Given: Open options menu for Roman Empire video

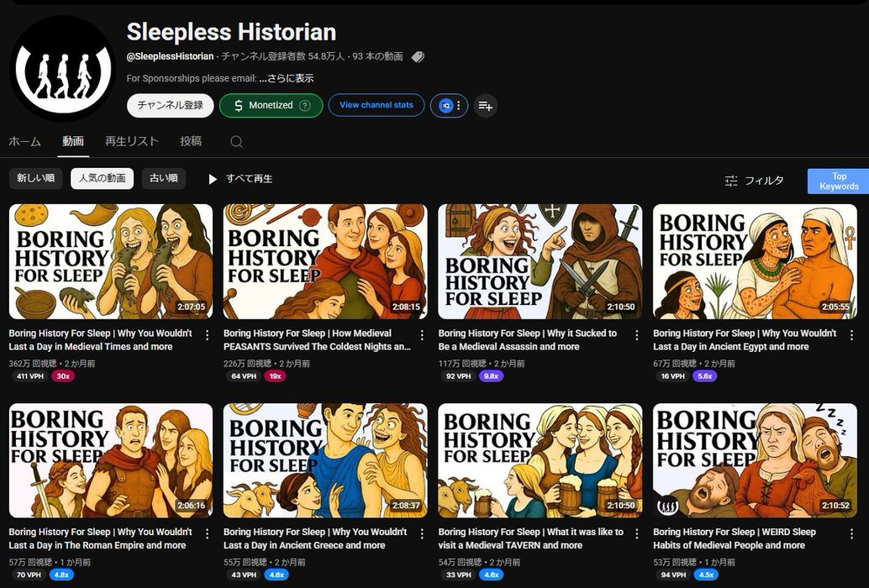Looking at the screenshot, I should [207, 533].
